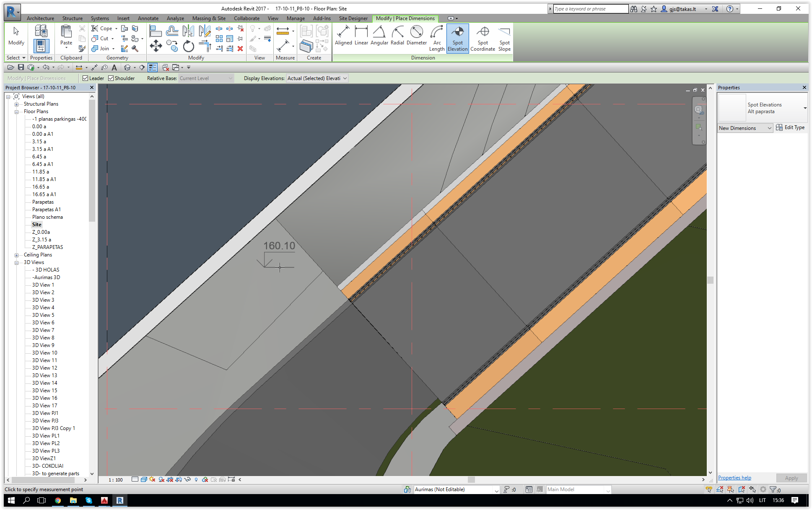
Task: Toggle the Shoulder checkbox
Action: pos(111,78)
